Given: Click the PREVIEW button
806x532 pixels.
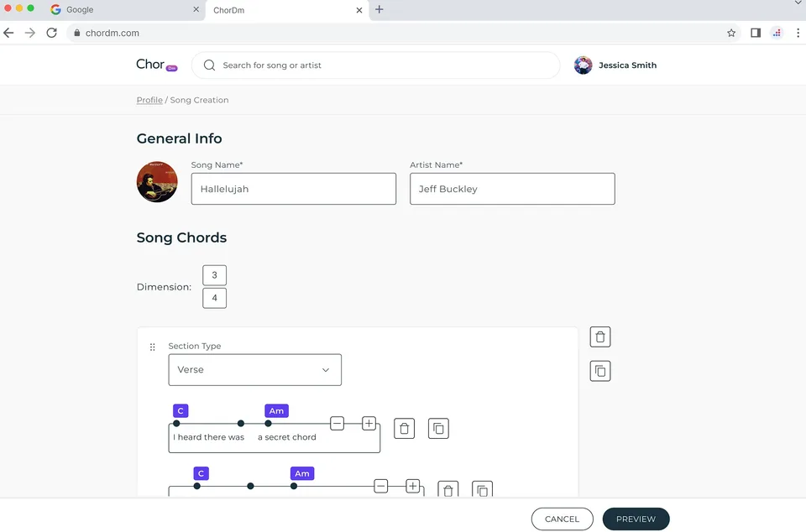Looking at the screenshot, I should pos(636,519).
